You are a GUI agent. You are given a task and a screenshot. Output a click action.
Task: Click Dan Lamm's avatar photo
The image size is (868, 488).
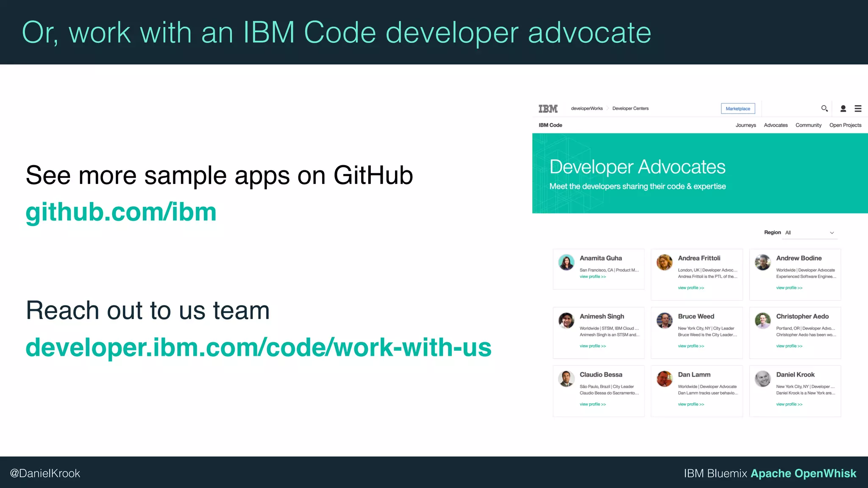(x=665, y=379)
